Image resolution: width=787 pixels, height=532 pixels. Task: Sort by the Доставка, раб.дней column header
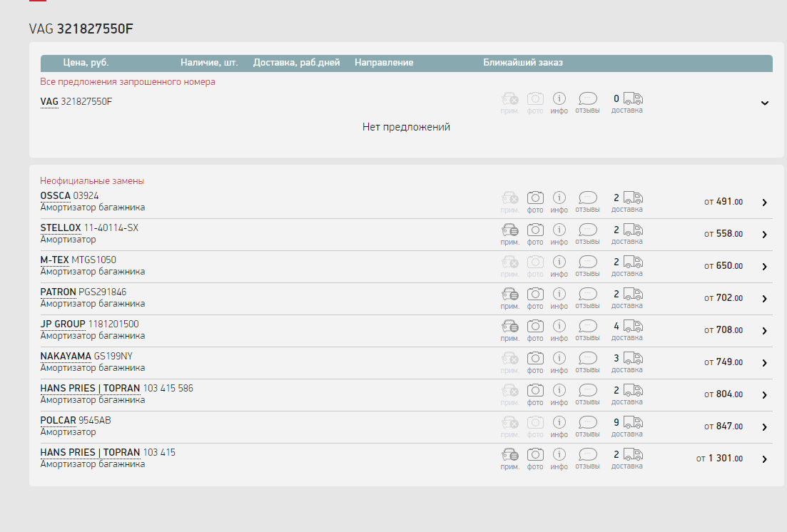(297, 63)
